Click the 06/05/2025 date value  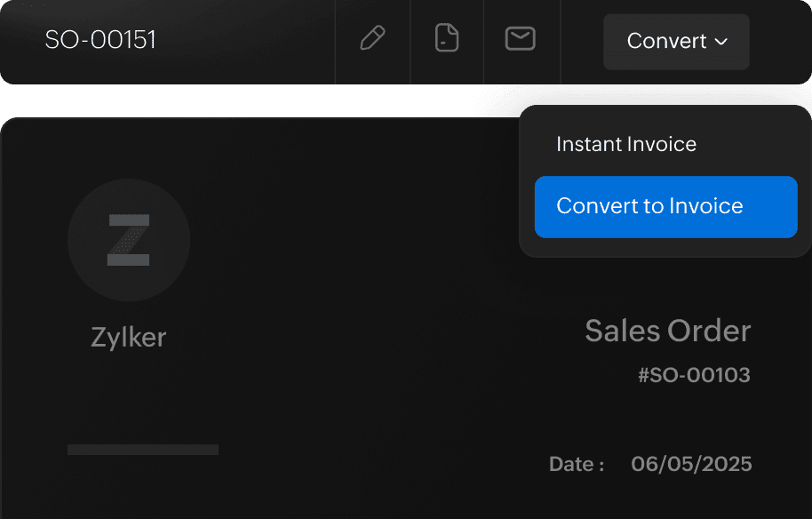point(691,464)
